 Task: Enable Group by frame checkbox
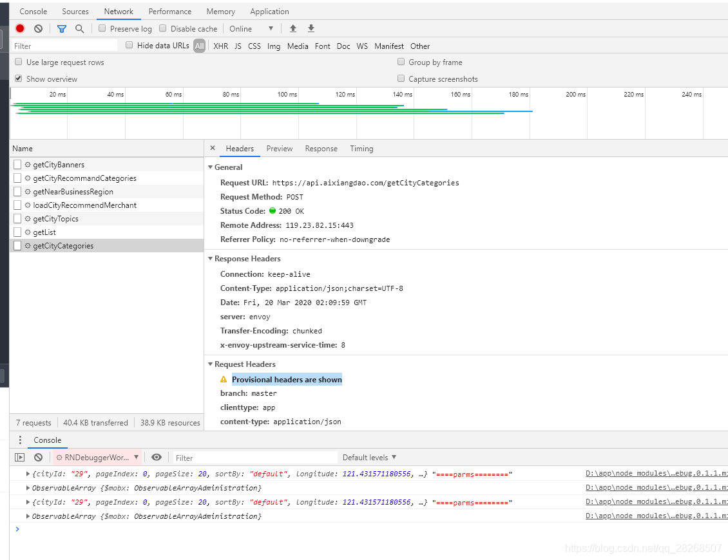(x=401, y=62)
